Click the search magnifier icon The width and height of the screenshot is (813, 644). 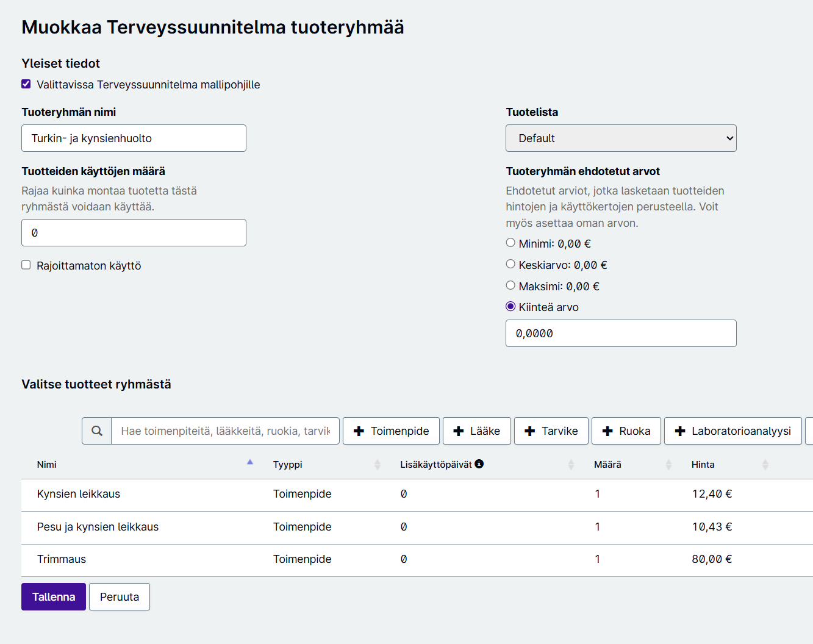(97, 431)
